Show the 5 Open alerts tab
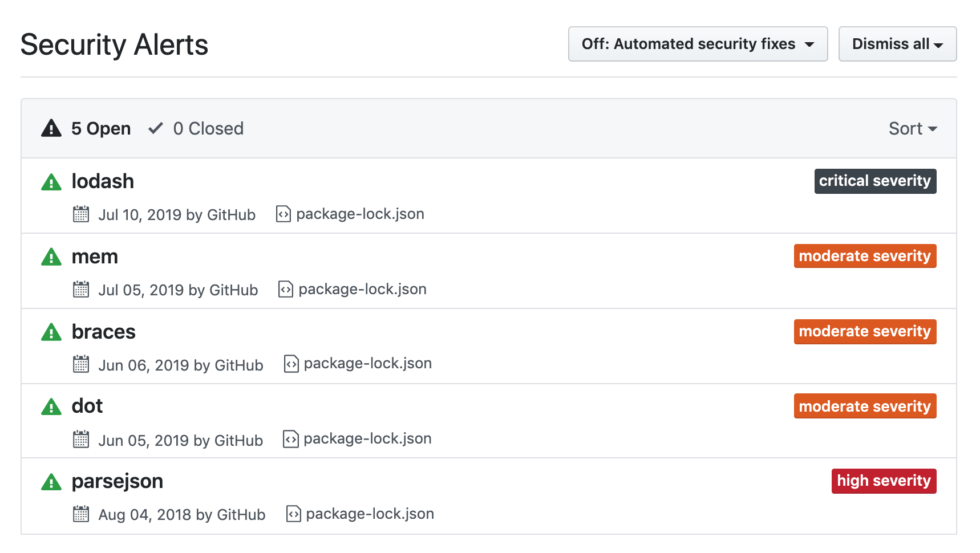The height and width of the screenshot is (553, 980). [x=86, y=129]
